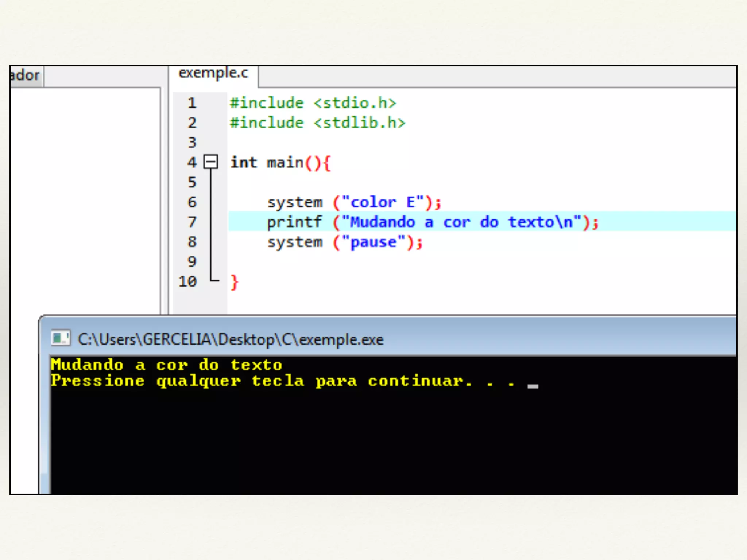Screen dimensions: 747x560
Task: Collapse the main function fold marker
Action: tap(210, 162)
